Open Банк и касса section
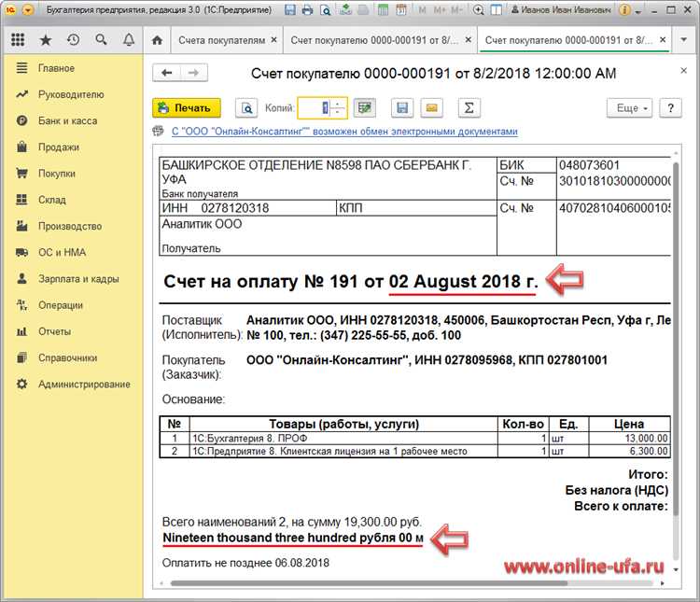Image resolution: width=700 pixels, height=602 pixels. coord(67,121)
